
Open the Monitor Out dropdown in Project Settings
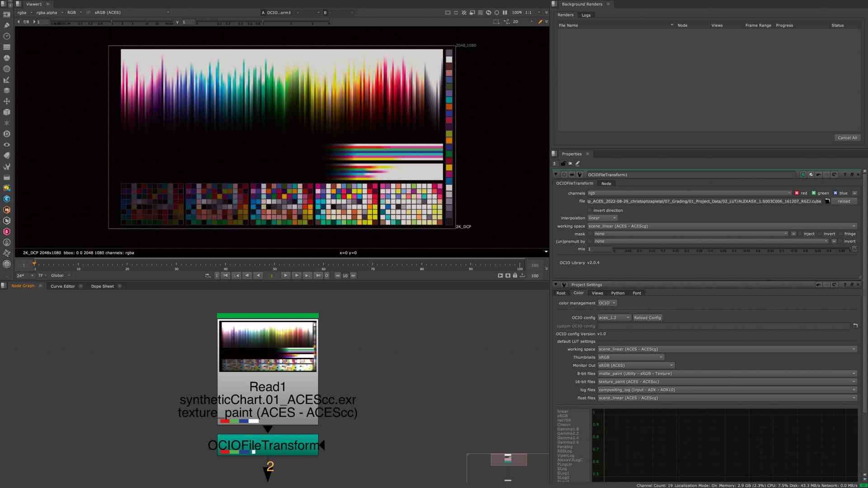coord(635,365)
